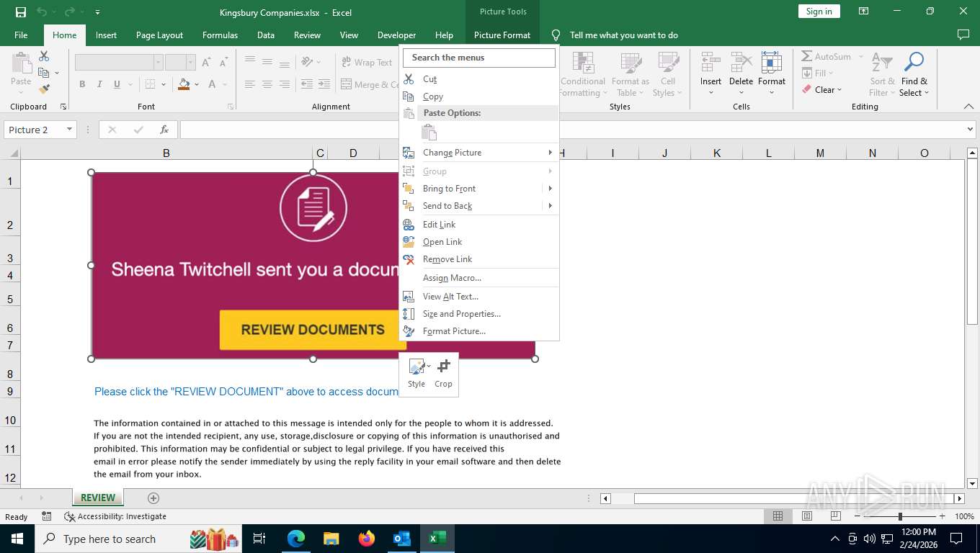Image resolution: width=980 pixels, height=553 pixels.
Task: Click the REVIEW sheet tab
Action: coord(98,498)
